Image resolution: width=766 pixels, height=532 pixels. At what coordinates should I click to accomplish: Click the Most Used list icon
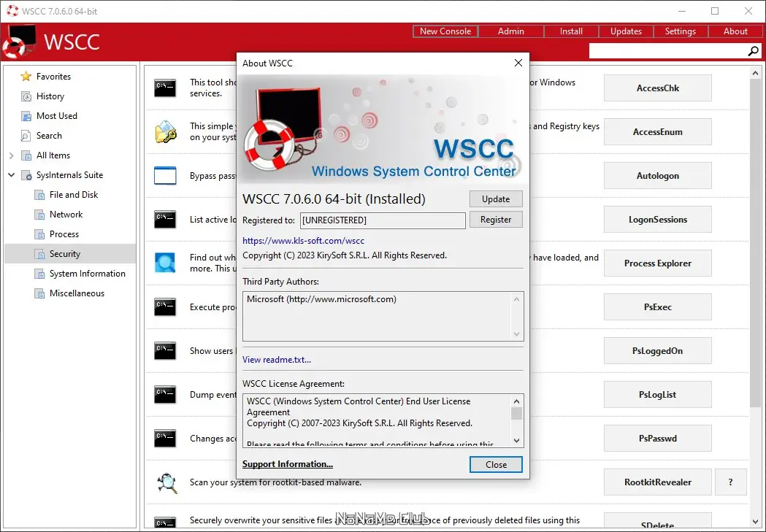(x=26, y=116)
